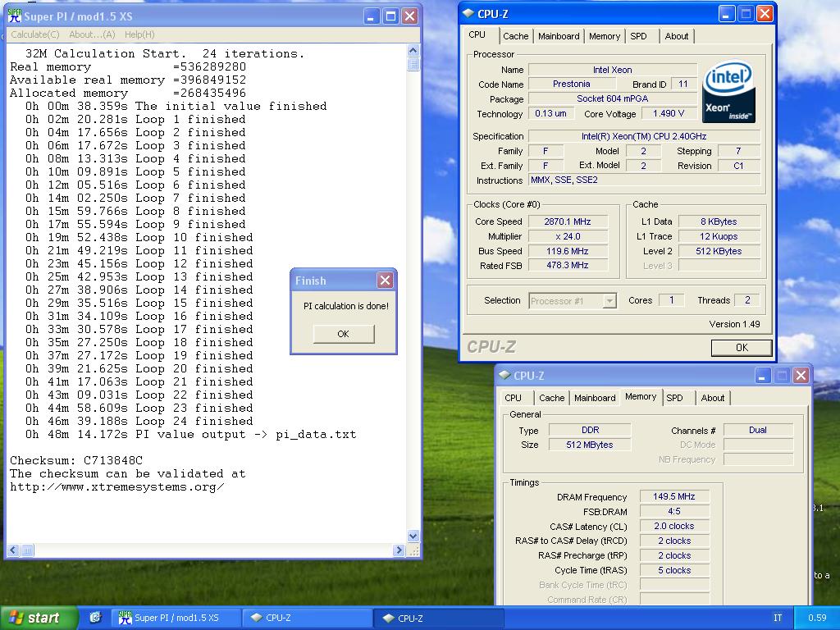840x630 pixels.
Task: Click scroll down arrow in Super PI
Action: click(x=413, y=536)
